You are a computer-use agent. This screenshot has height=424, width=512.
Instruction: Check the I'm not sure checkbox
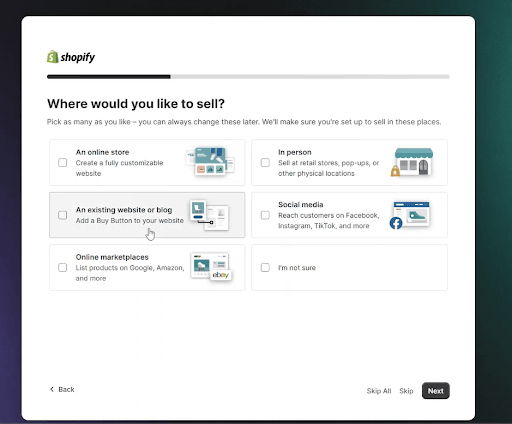(x=265, y=267)
